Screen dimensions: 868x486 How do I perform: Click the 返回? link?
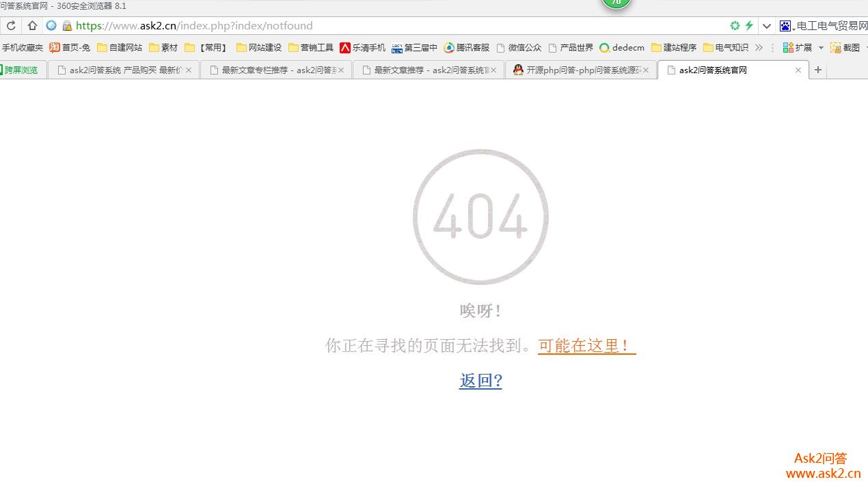[480, 381]
